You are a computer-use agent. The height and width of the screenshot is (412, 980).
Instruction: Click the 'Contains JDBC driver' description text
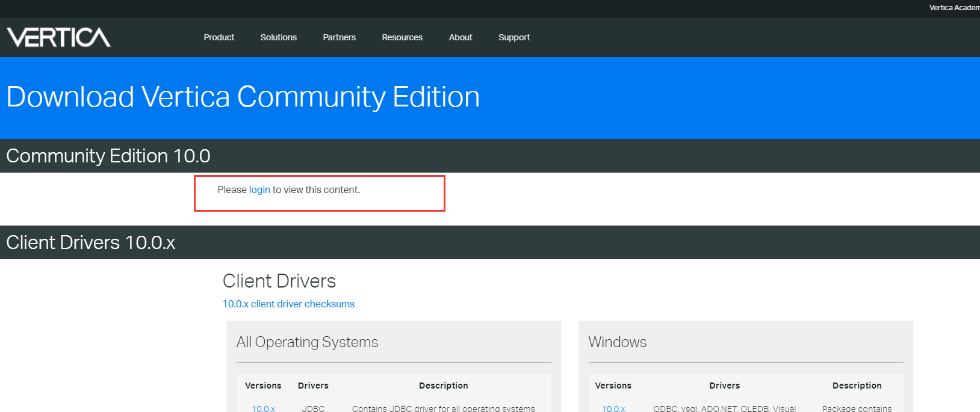444,408
